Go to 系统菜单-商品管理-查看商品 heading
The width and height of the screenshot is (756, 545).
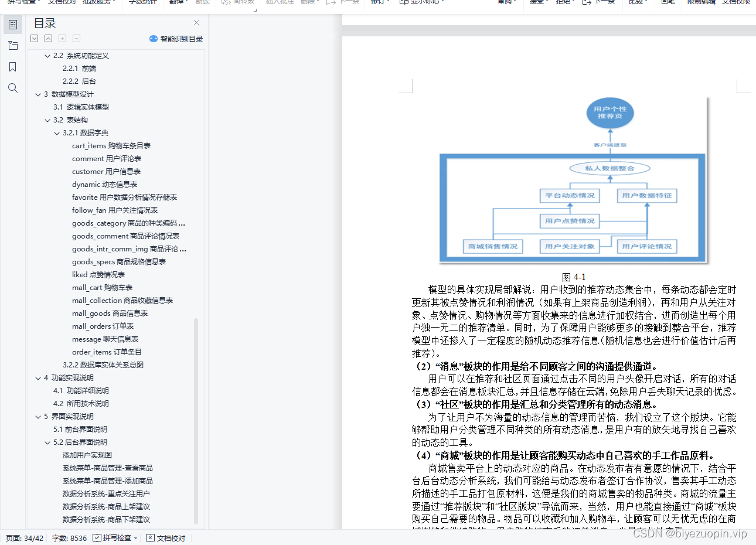click(108, 468)
